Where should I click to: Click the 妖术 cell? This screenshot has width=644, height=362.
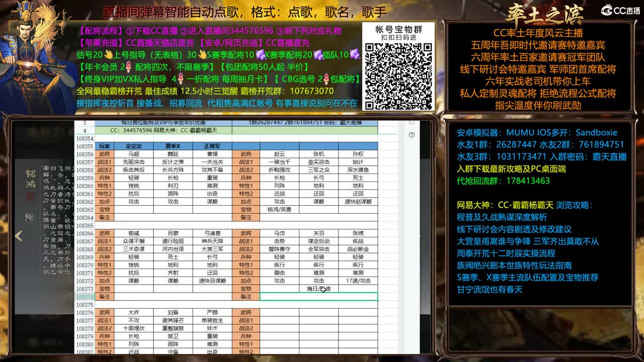[x=212, y=328]
